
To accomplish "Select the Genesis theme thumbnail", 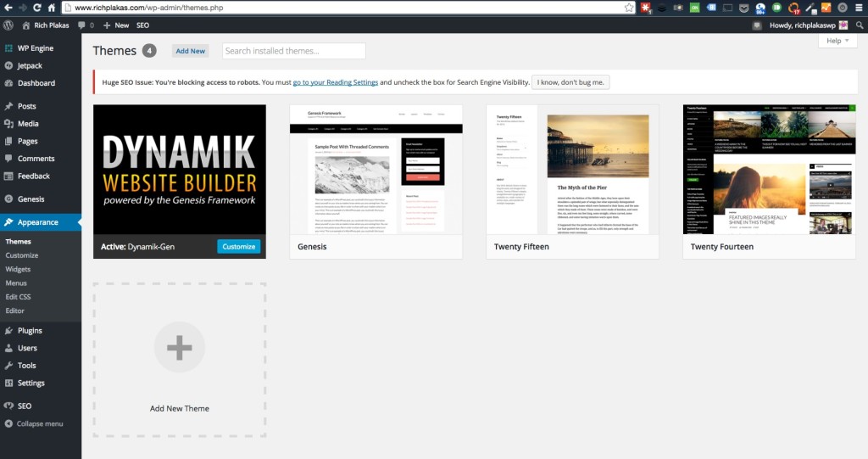I will 376,170.
